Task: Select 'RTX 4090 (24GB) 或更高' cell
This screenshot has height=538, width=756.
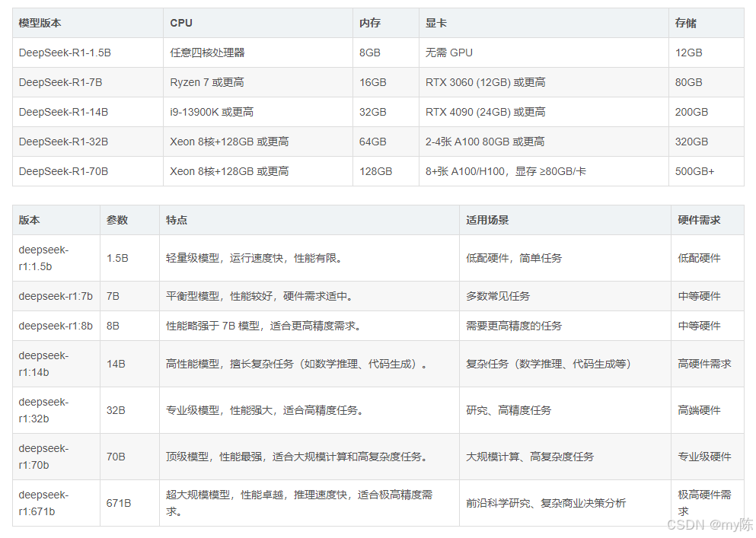Action: 544,112
